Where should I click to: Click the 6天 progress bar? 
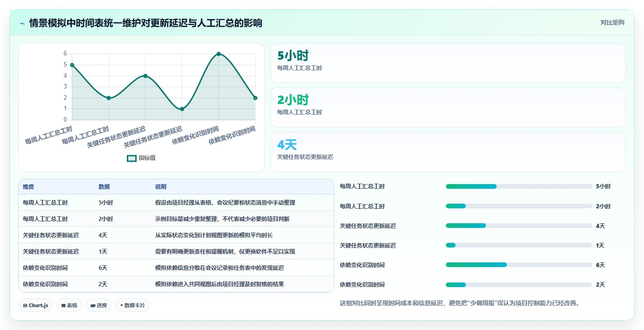click(x=519, y=265)
